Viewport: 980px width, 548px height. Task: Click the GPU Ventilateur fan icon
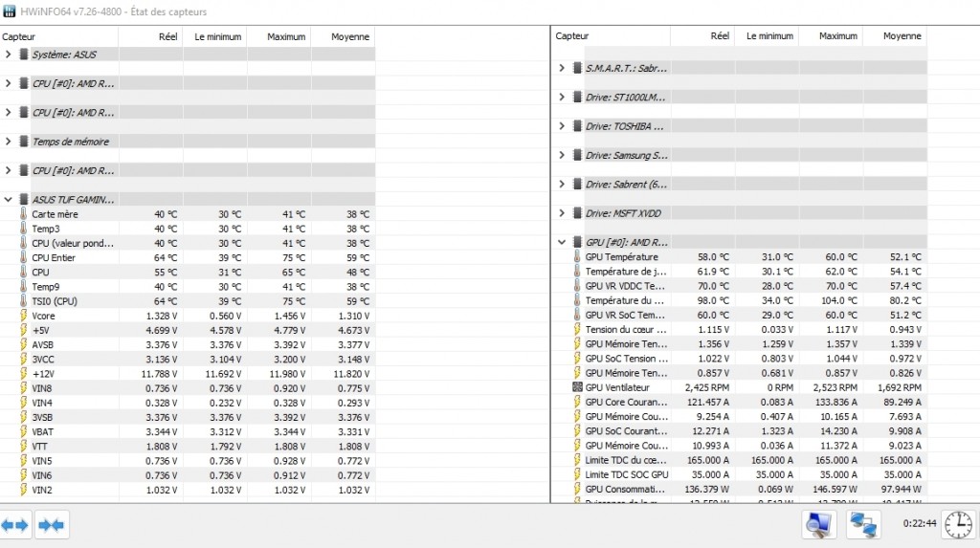[577, 387]
